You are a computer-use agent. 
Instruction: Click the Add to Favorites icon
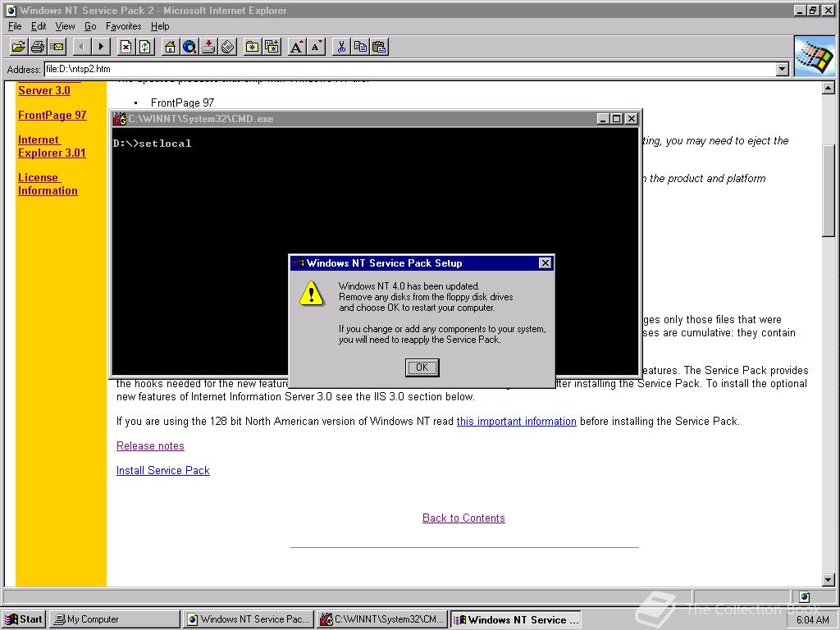click(x=272, y=47)
